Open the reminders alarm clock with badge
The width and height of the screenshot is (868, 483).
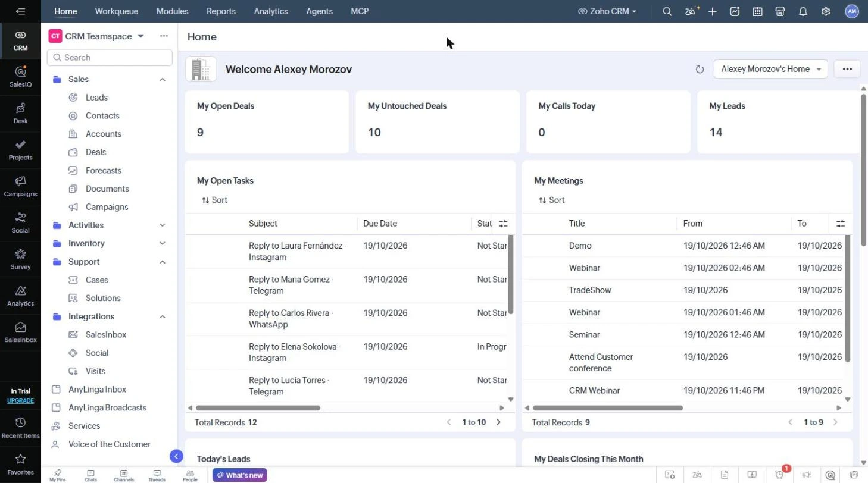[780, 474]
